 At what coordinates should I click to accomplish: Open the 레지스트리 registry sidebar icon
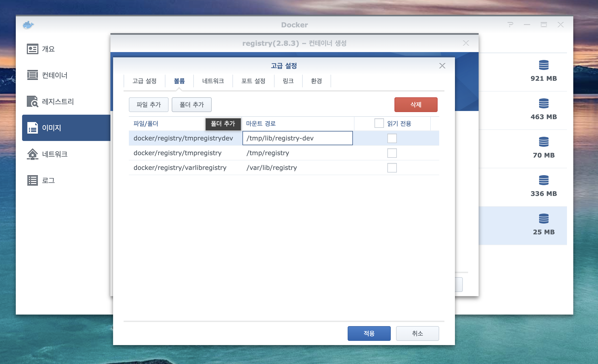[x=33, y=102]
